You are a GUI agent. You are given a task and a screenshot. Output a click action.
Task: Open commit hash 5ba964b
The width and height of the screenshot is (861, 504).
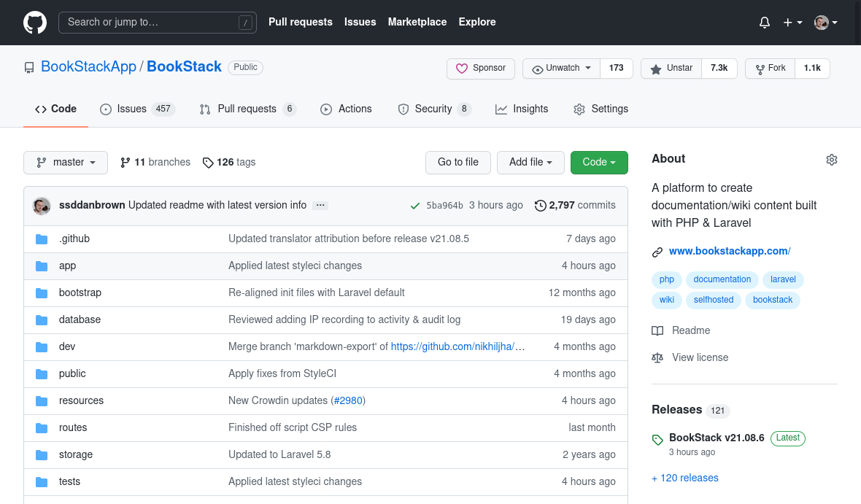tap(444, 206)
